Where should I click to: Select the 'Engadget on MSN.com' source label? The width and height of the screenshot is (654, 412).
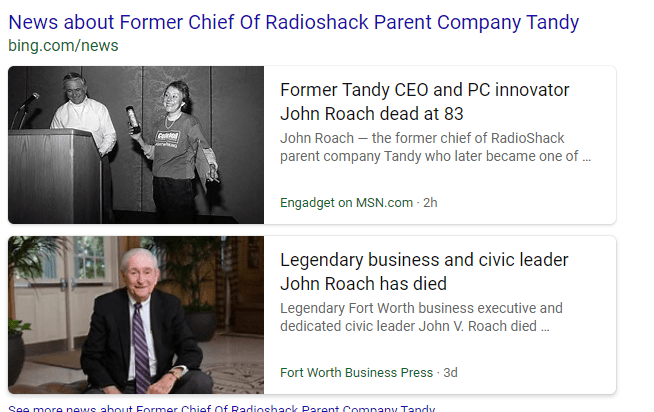(x=346, y=202)
